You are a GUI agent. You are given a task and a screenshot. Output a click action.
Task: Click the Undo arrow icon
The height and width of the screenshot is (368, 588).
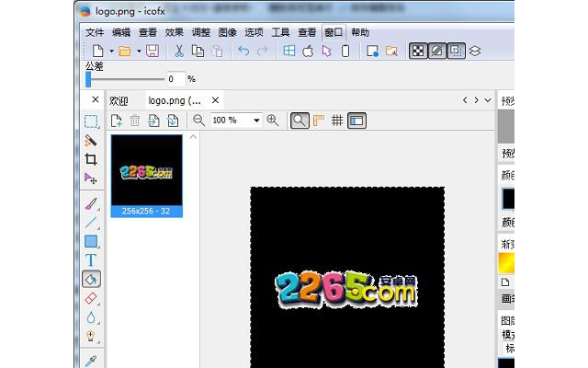(x=243, y=51)
